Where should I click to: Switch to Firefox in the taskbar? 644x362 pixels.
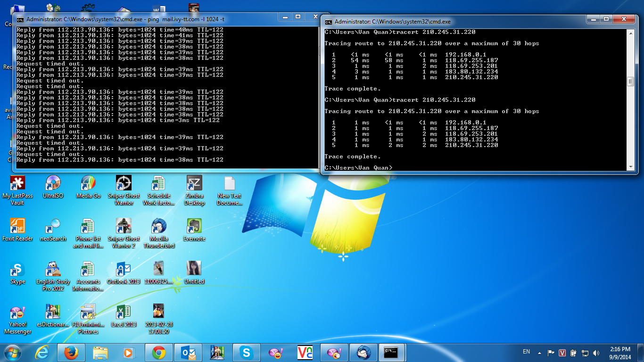click(71, 353)
